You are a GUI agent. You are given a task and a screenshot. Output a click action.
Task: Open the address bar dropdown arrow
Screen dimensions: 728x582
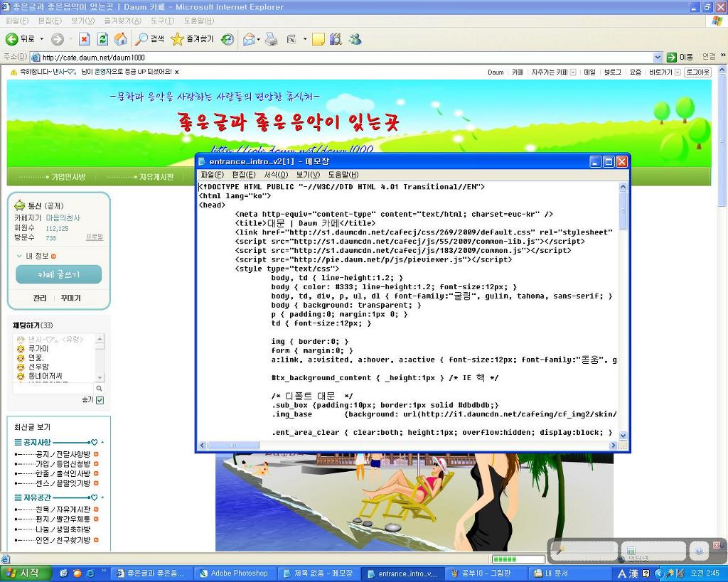click(x=658, y=57)
